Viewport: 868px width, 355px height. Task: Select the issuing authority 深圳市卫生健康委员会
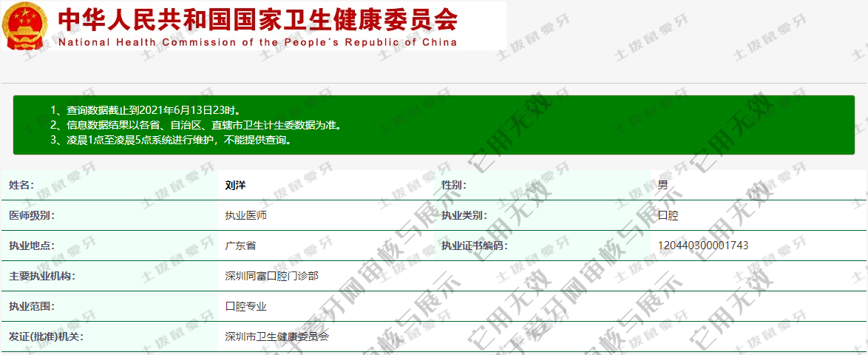coord(277,337)
